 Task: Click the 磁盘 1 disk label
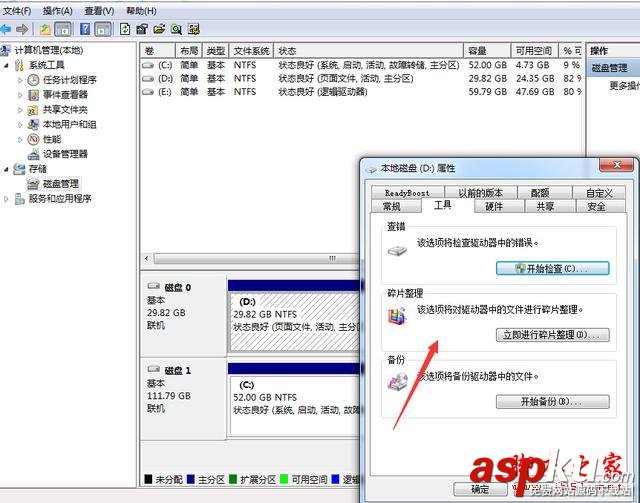click(178, 370)
